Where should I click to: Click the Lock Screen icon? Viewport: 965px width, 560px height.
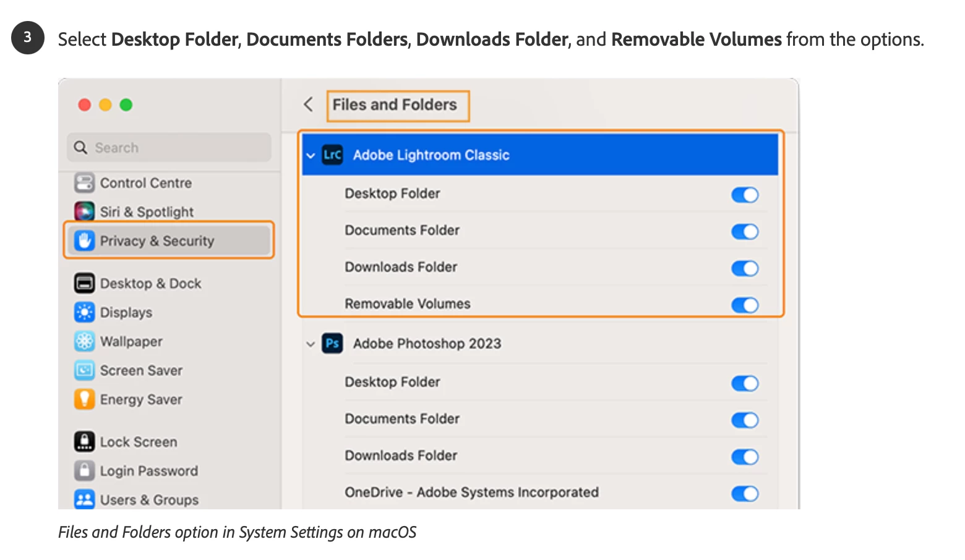(84, 441)
